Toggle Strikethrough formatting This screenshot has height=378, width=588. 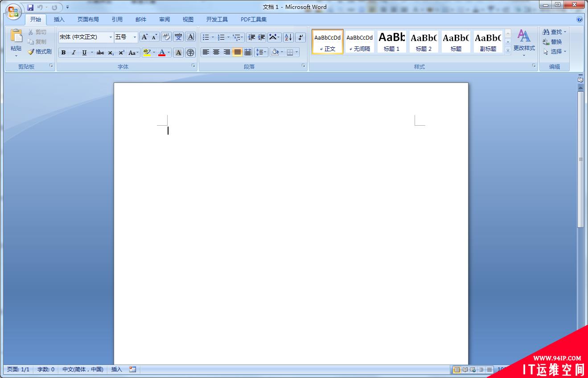pyautogui.click(x=100, y=53)
